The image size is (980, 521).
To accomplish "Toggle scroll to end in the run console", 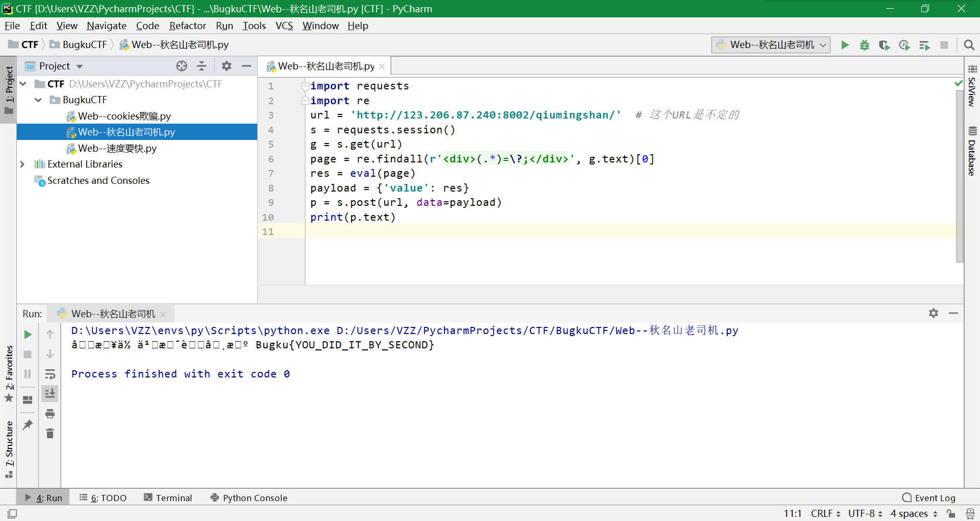I will tap(50, 394).
